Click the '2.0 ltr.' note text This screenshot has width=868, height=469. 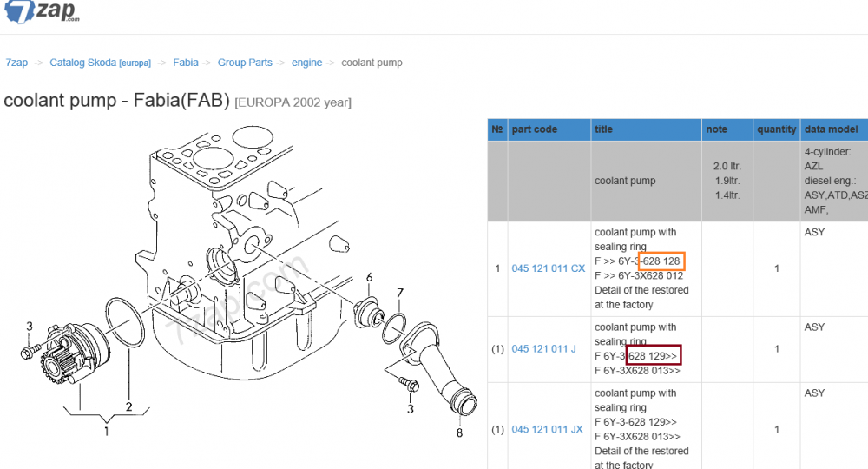point(727,166)
